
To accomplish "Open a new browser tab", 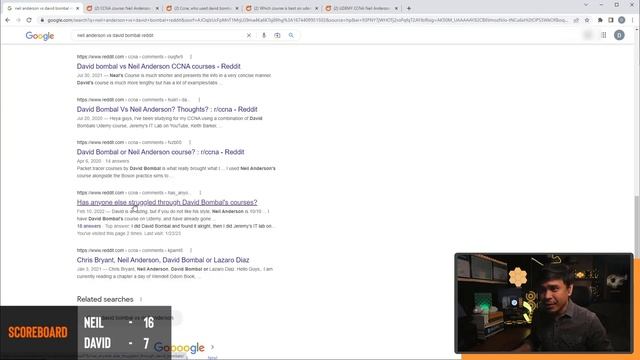I will [x=409, y=8].
